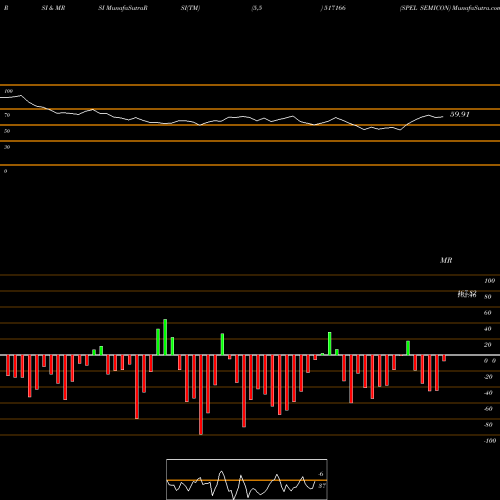Click the tallest green histogram bar
This screenshot has width=500, height=500.
point(165,337)
